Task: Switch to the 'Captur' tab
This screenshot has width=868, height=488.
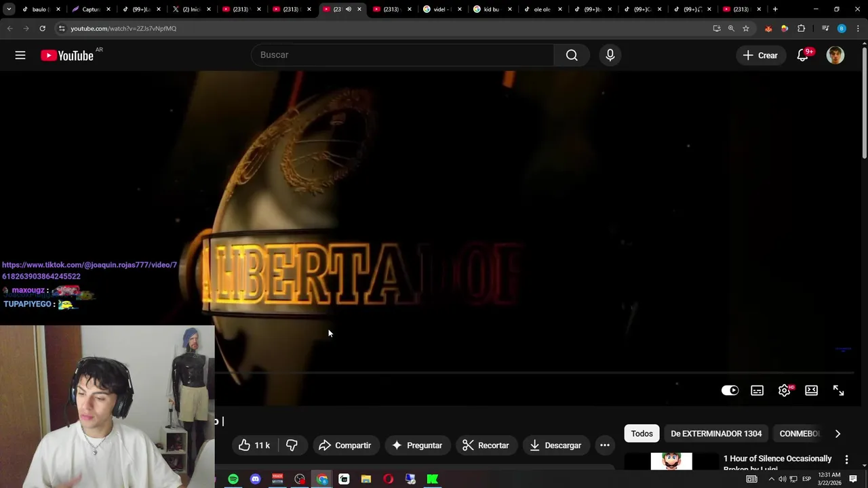Action: (90, 9)
